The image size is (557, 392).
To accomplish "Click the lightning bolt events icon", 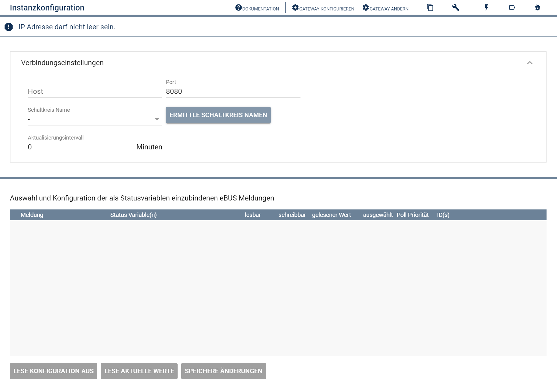I will (x=486, y=7).
